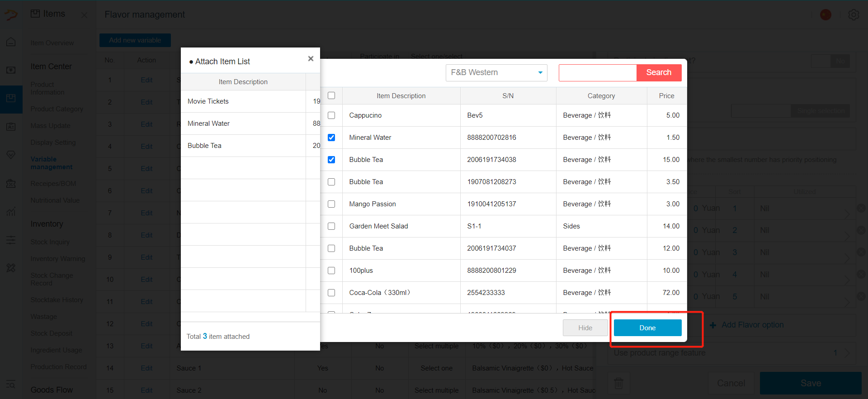The width and height of the screenshot is (868, 399).
Task: Close the Items sidebar panel
Action: 84,15
